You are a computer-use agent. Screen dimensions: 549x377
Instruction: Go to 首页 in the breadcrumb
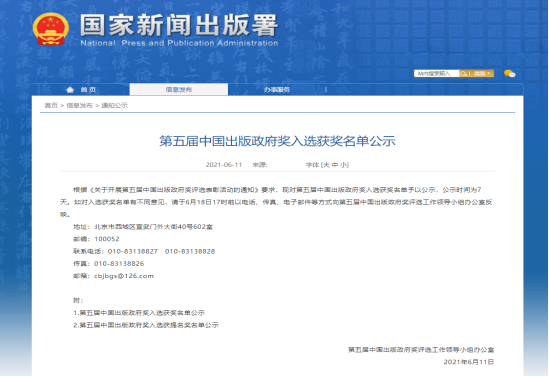(51, 105)
